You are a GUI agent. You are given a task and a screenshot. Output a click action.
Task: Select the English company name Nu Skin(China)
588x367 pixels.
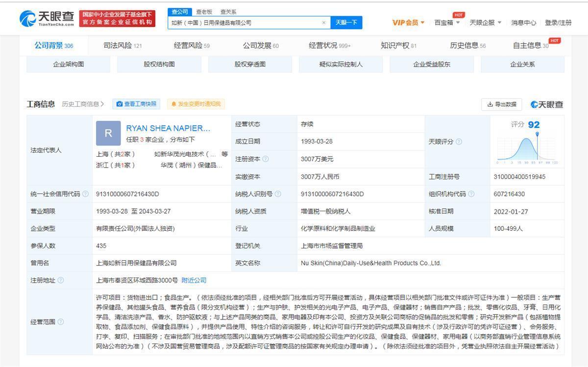[x=371, y=263]
